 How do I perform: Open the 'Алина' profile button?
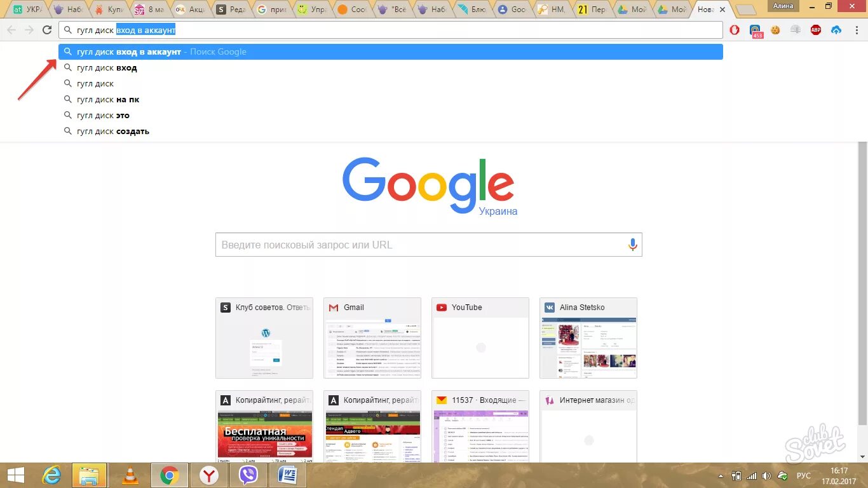coord(783,6)
